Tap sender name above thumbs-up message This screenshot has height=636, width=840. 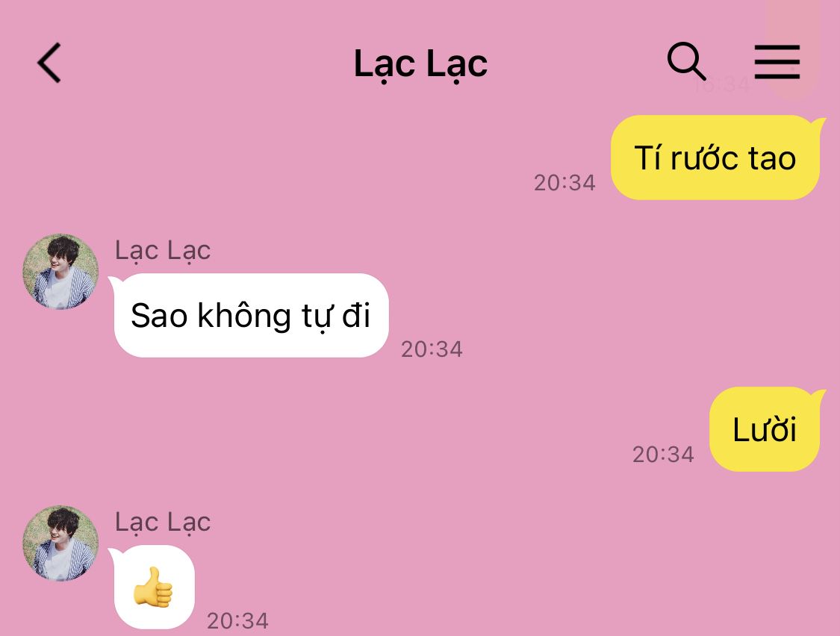pos(163,522)
